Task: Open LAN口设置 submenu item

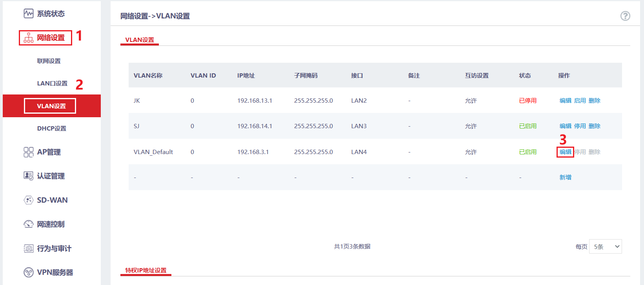Action: (52, 84)
